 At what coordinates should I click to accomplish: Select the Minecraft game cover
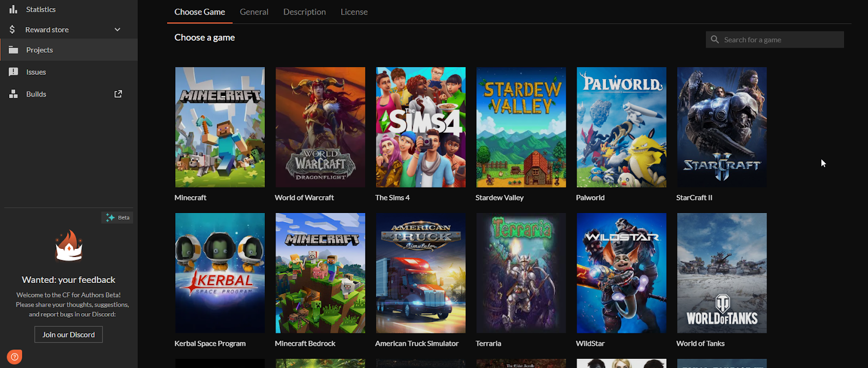(x=220, y=127)
